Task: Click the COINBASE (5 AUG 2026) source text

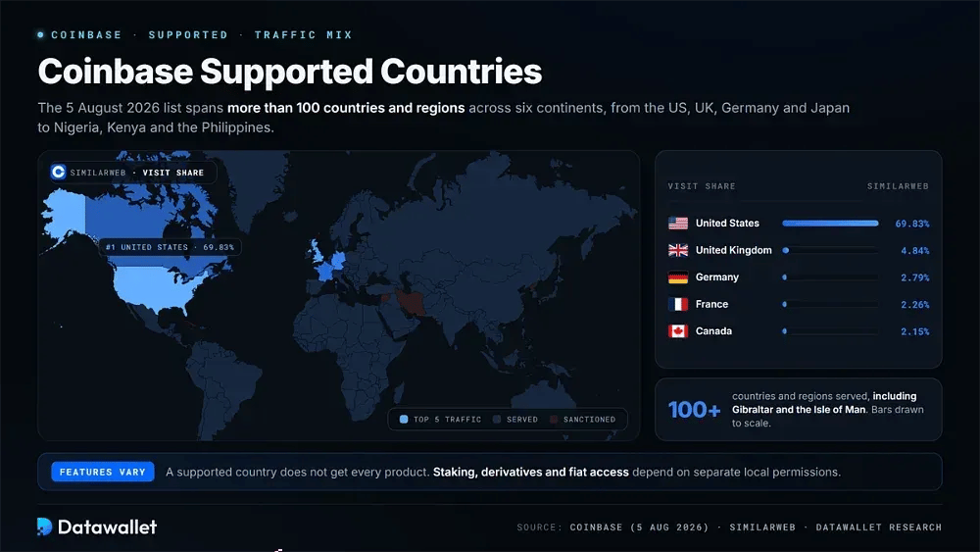Action: pyautogui.click(x=639, y=527)
